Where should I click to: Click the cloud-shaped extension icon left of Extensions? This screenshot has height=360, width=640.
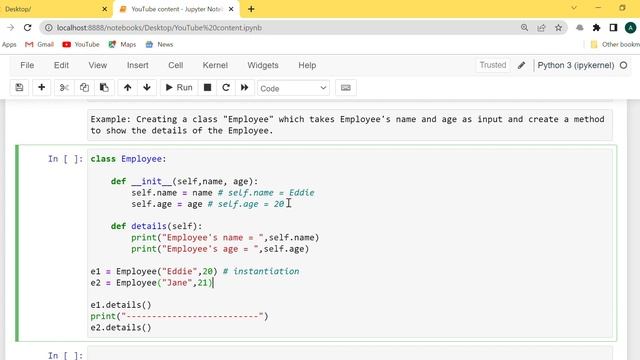coord(580,28)
